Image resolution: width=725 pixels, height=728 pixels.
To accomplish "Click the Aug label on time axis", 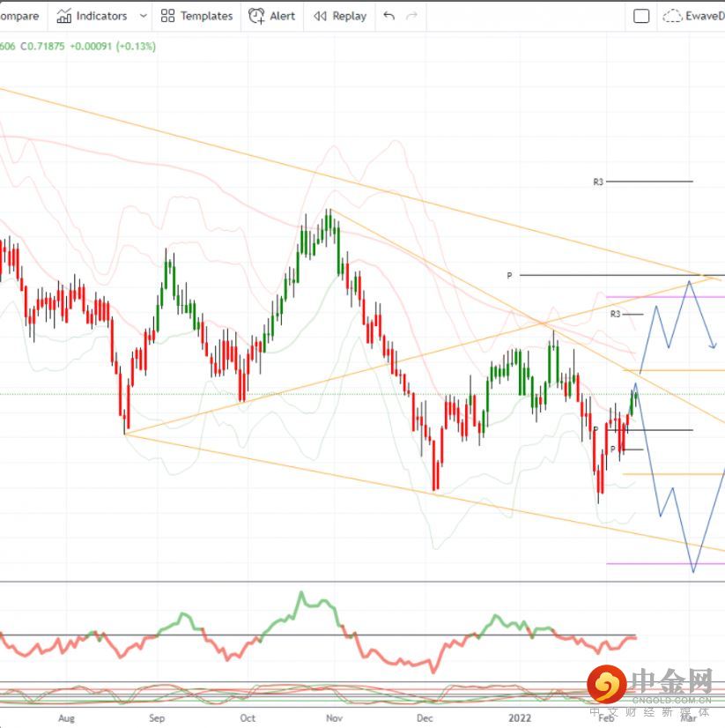I will [66, 717].
